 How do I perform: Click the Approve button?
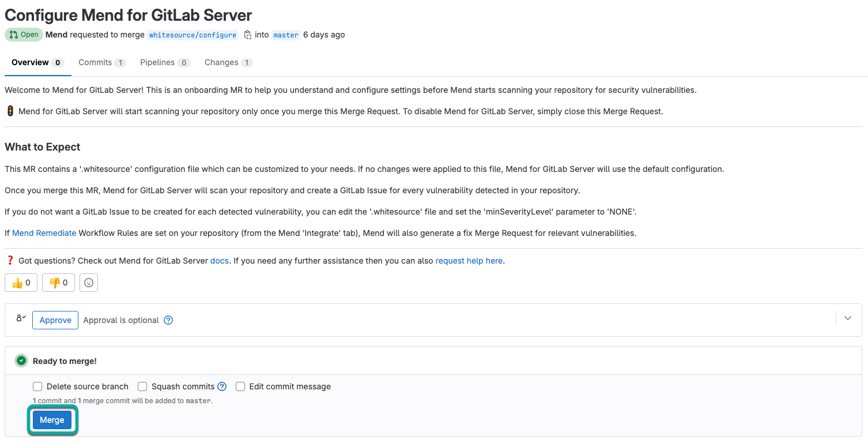tap(55, 320)
